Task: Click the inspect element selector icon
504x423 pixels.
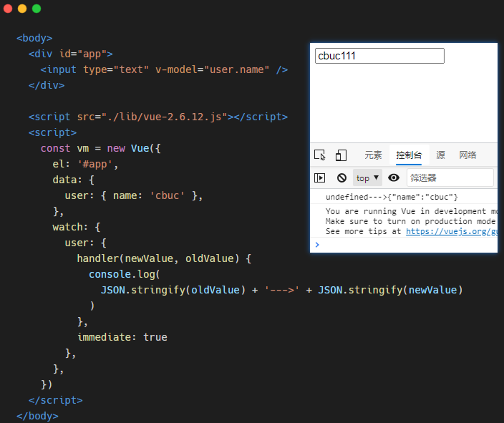Action: [320, 155]
